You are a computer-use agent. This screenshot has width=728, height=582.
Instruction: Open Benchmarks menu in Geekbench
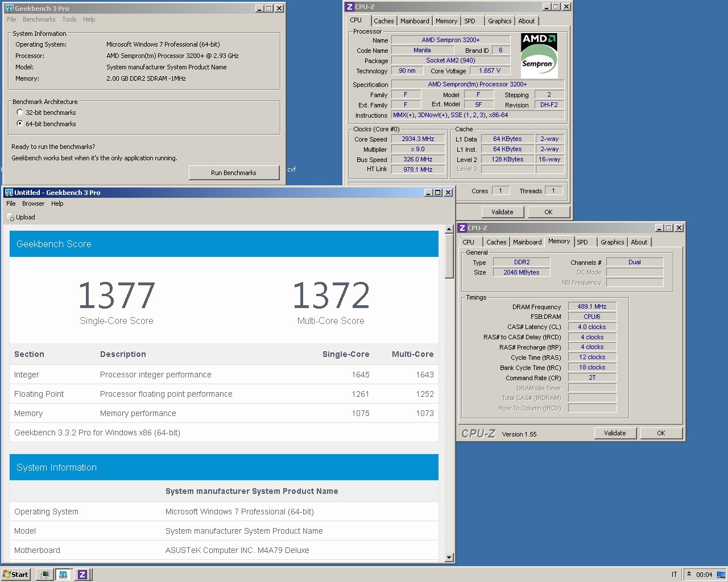[x=39, y=19]
